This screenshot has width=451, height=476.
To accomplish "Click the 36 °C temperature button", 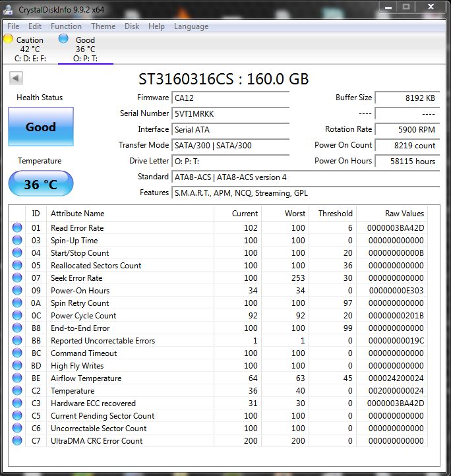I will point(41,183).
